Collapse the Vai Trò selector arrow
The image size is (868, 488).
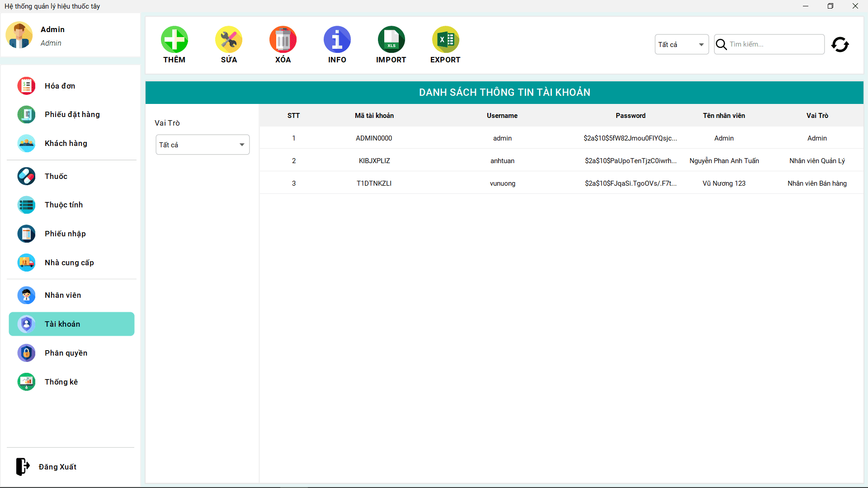tap(241, 145)
